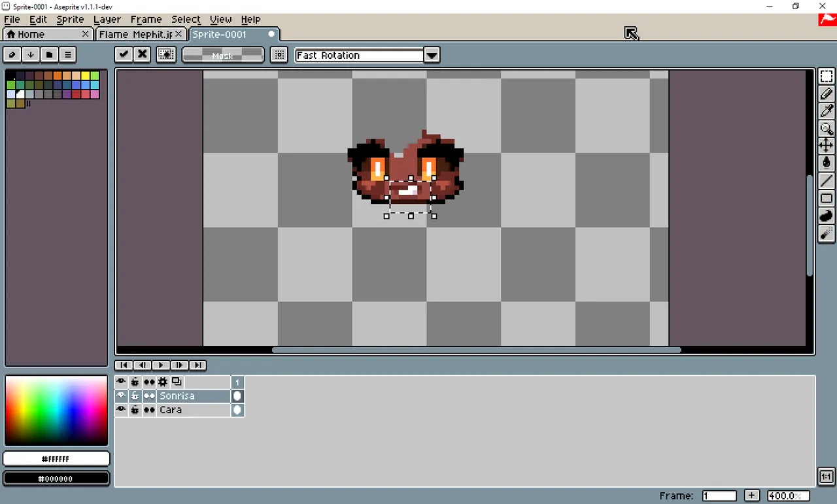Open the Layer menu
The image size is (837, 504).
click(107, 20)
